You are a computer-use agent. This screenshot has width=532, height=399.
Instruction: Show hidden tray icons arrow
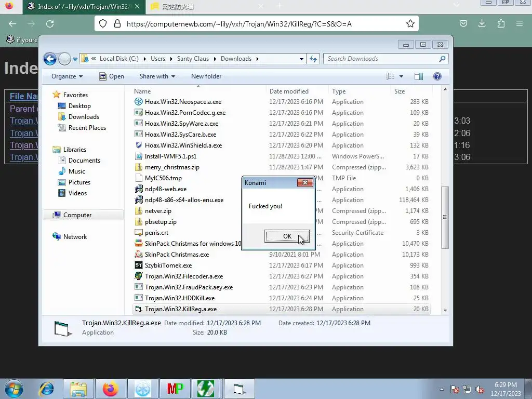click(x=442, y=389)
